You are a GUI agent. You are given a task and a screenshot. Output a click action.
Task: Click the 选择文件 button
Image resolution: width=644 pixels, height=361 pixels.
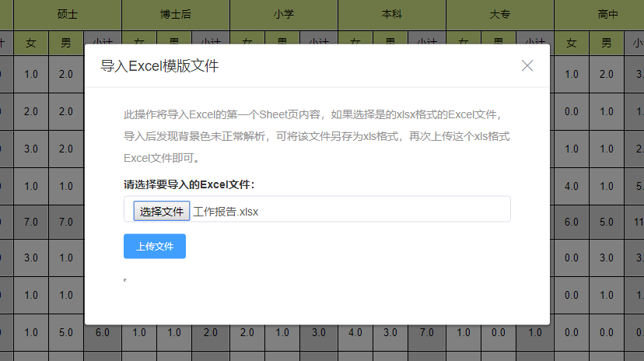(162, 211)
